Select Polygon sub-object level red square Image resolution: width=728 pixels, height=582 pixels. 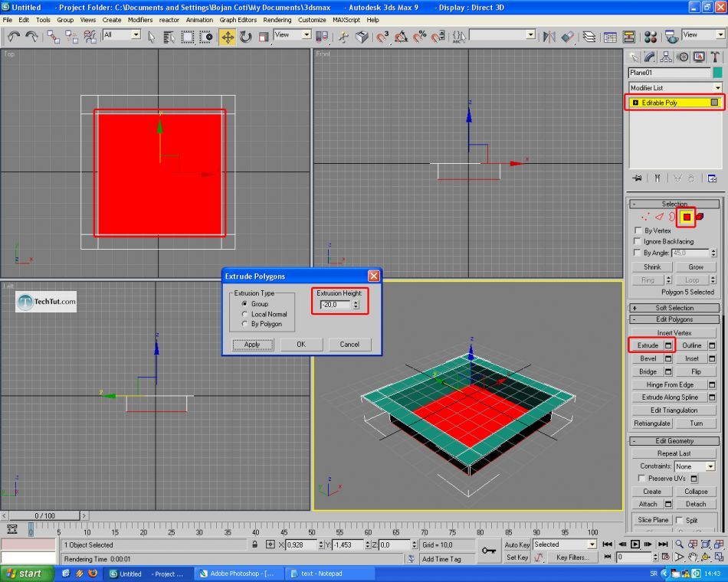pos(686,217)
